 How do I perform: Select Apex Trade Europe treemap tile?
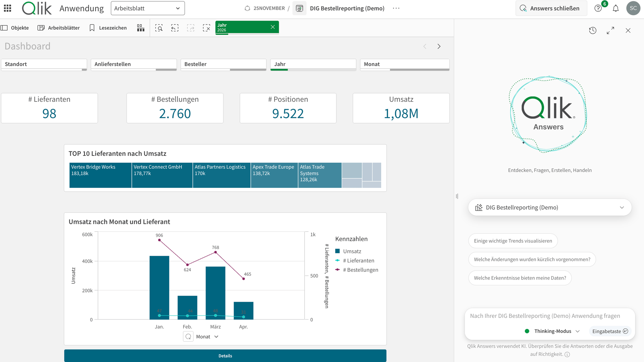tap(274, 175)
